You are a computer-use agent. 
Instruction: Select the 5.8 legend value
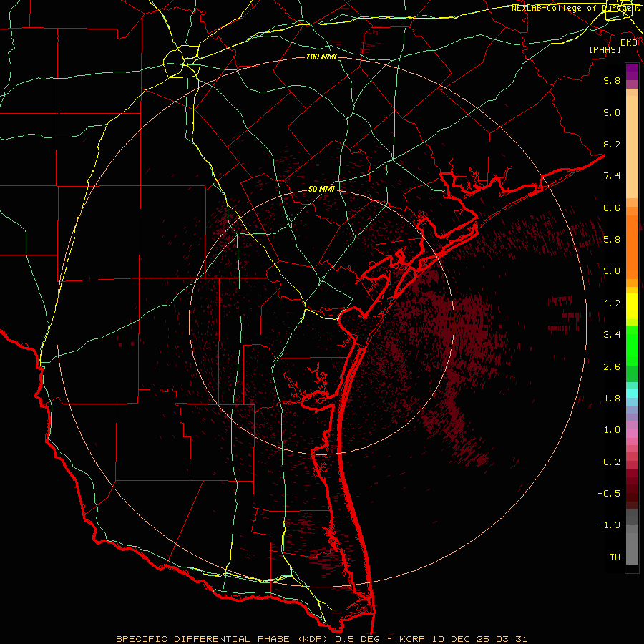tap(612, 240)
